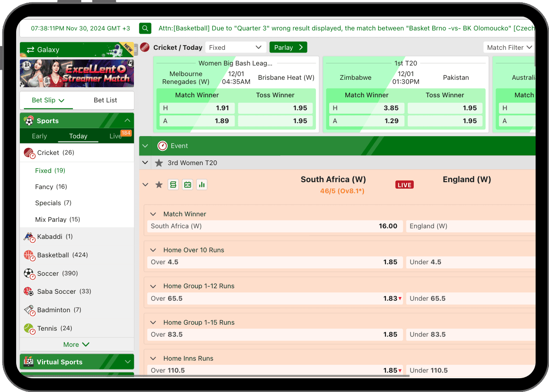Viewport: 549px width, 392px height.
Task: Click the search magnifier icon in top bar
Action: coord(145,29)
